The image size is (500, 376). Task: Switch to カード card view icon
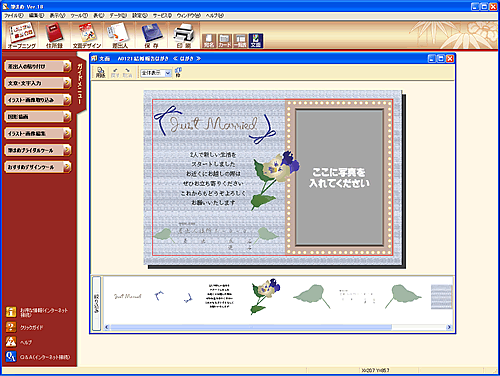225,41
